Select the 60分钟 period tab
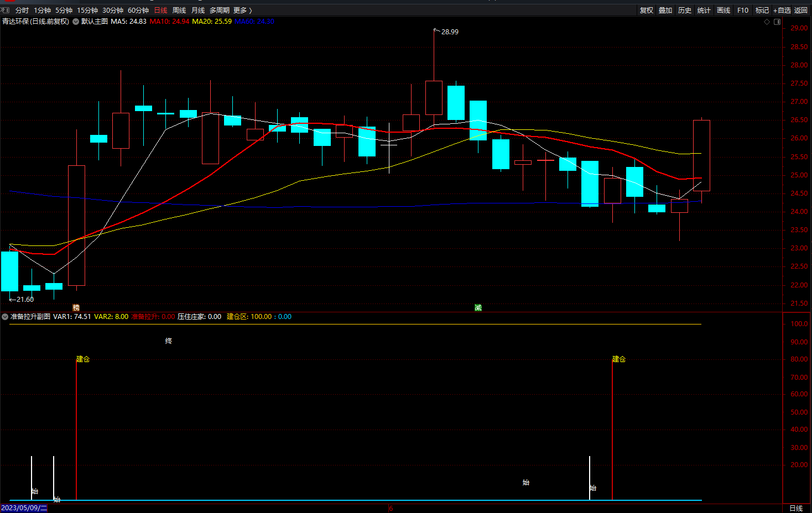Viewport: 812px width, 513px height. (138, 10)
